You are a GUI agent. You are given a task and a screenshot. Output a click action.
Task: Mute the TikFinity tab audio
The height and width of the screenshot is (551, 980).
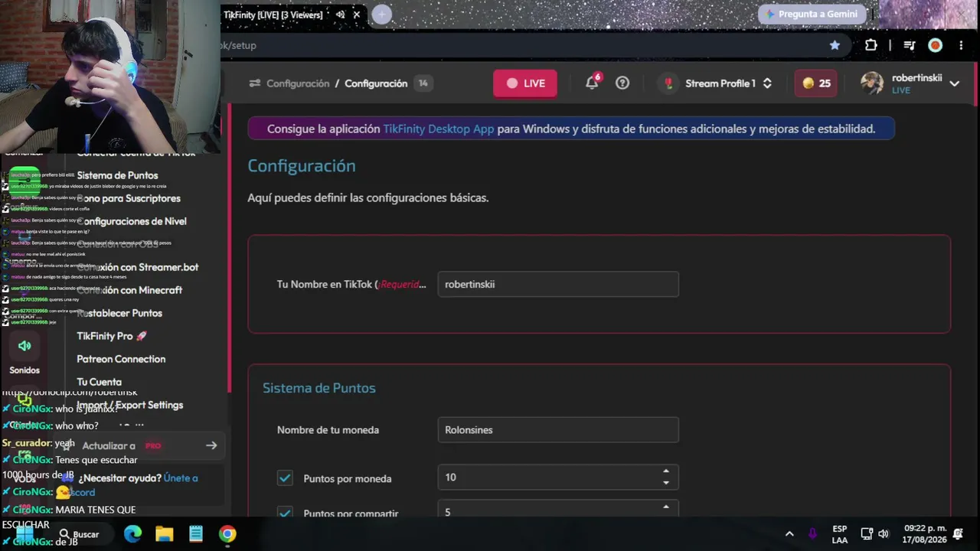pos(340,15)
